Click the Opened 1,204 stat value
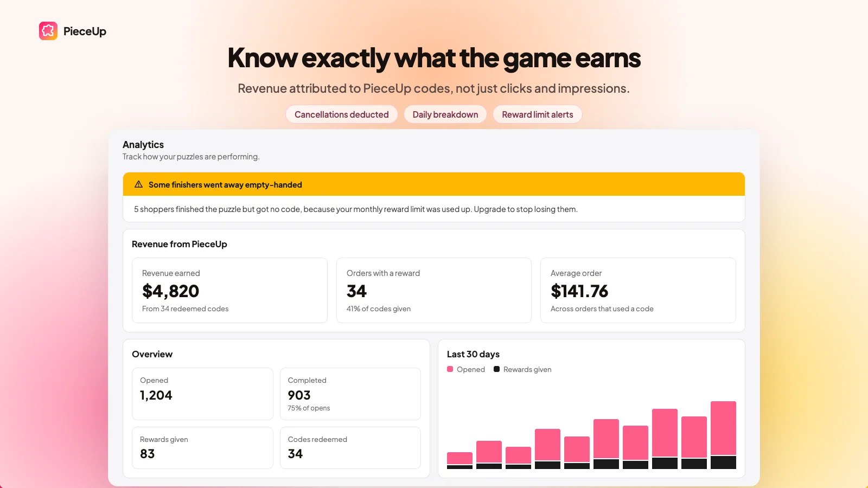This screenshot has width=868, height=488. pyautogui.click(x=156, y=395)
